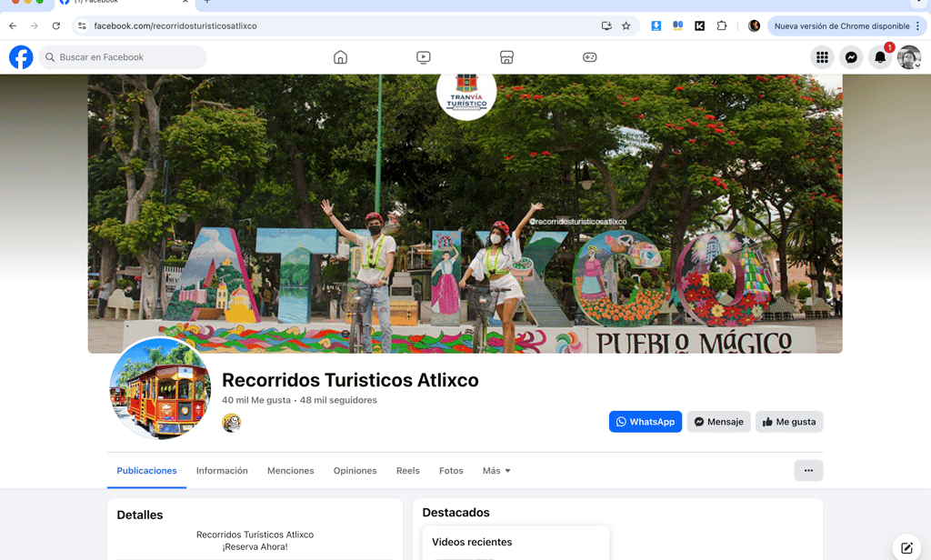Screen dimensions: 931x560
Task: Click the new message compose icon
Action: tap(906, 547)
